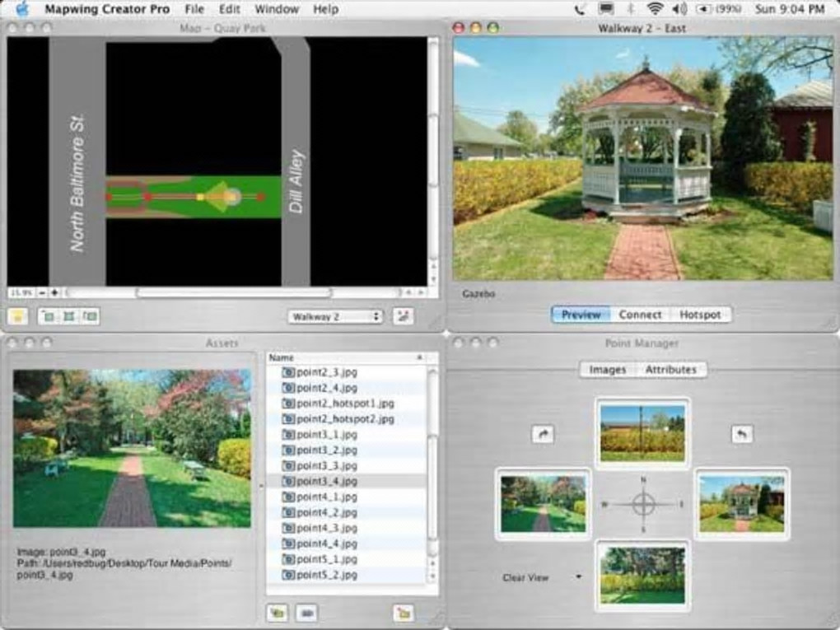Open the Window menu
This screenshot has height=630, width=840.
(277, 9)
